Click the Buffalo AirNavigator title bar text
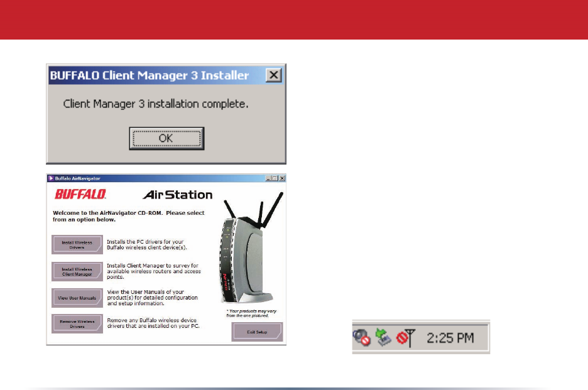Image resolution: width=588 pixels, height=390 pixels. click(78, 178)
